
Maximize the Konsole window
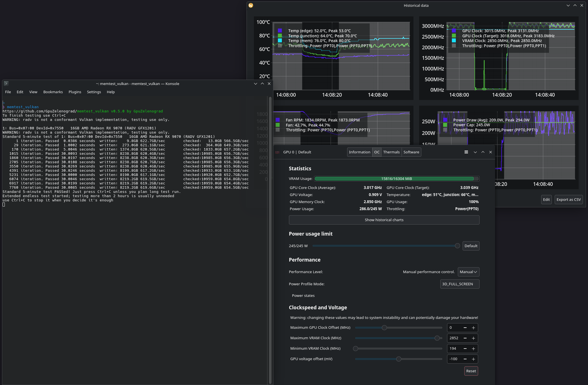pyautogui.click(x=262, y=84)
